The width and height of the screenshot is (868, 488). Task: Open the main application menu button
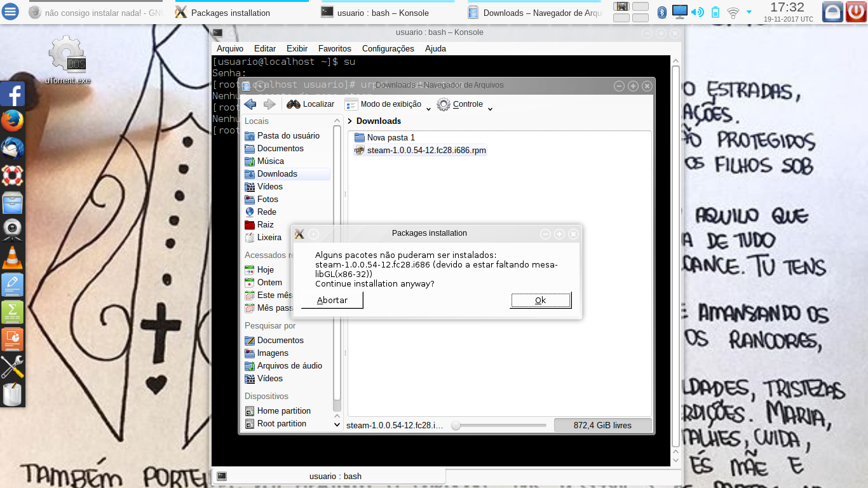[x=11, y=12]
